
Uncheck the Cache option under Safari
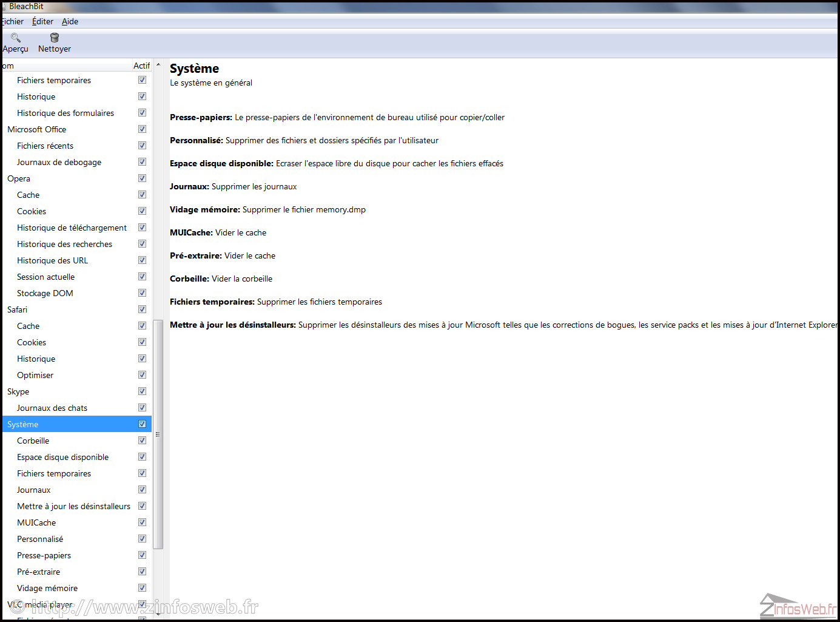[x=142, y=325]
